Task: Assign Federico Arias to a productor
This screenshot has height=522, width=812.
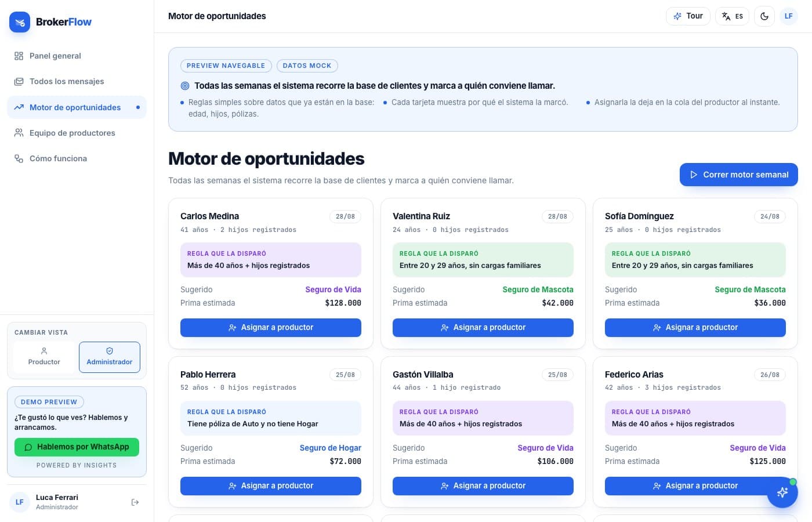Action: (695, 486)
